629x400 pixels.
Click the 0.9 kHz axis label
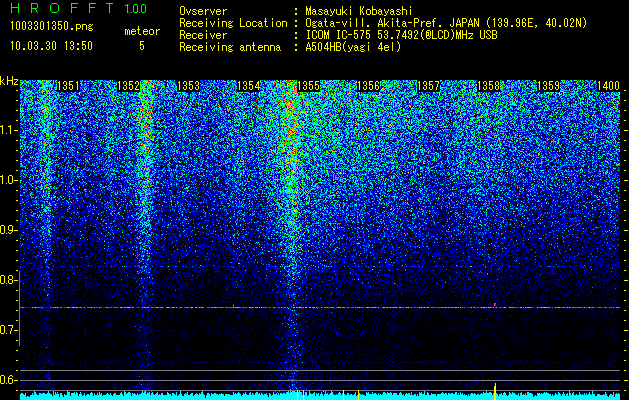click(x=9, y=230)
